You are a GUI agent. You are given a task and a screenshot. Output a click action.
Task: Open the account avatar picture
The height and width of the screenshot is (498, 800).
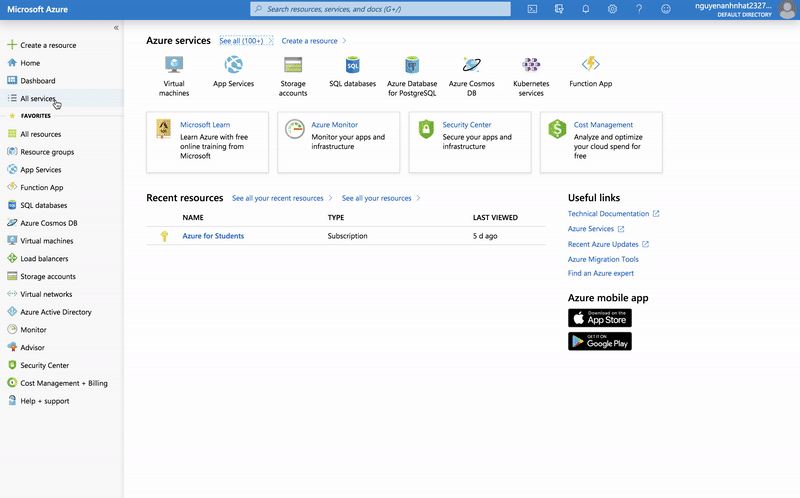[x=788, y=9]
